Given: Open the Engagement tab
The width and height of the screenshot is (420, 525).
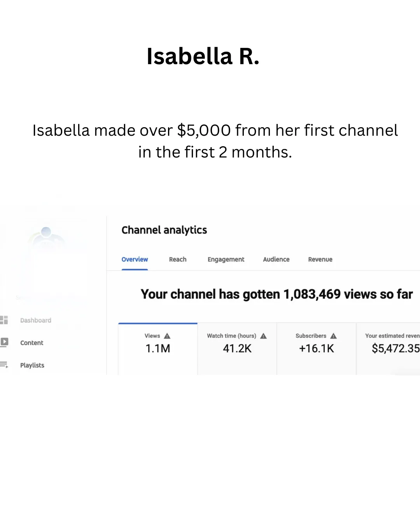Looking at the screenshot, I should (x=226, y=259).
